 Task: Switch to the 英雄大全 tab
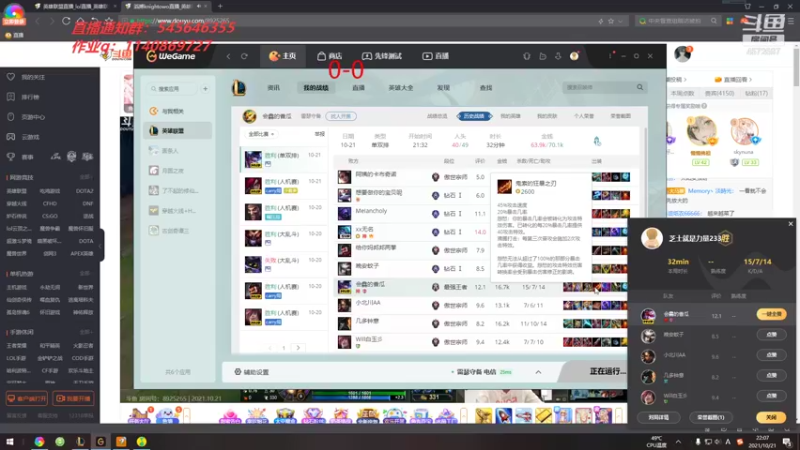click(401, 88)
